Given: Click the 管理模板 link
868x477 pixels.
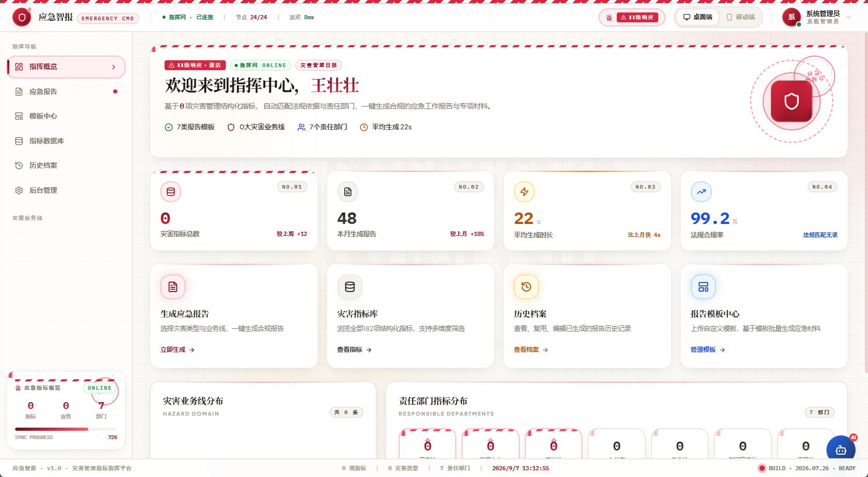Looking at the screenshot, I should tap(708, 350).
